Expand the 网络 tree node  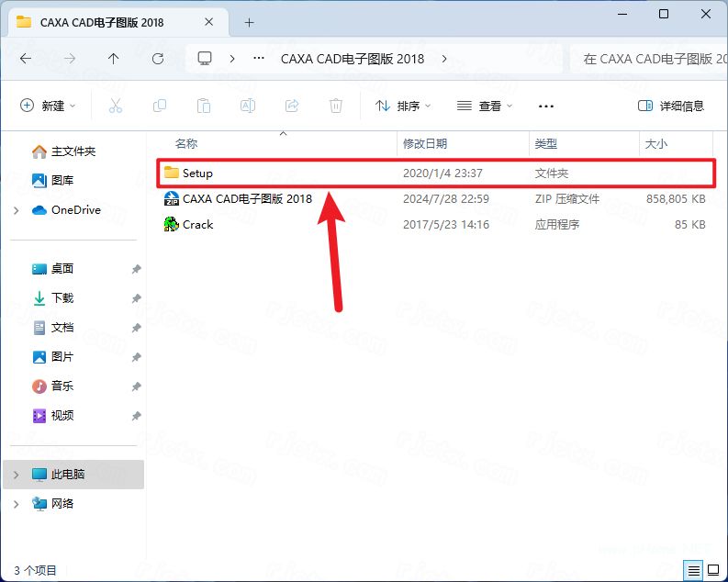pos(17,504)
